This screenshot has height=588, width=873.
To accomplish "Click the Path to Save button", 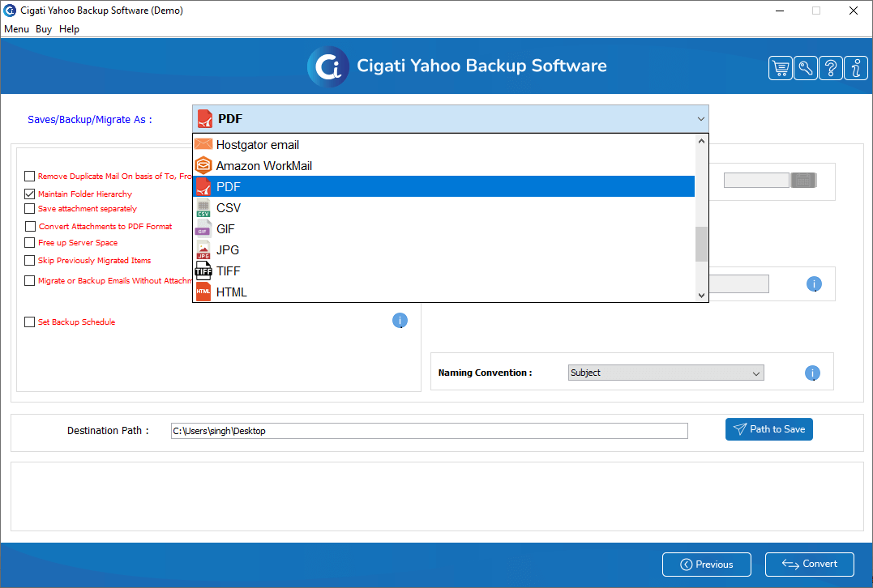I will point(769,429).
